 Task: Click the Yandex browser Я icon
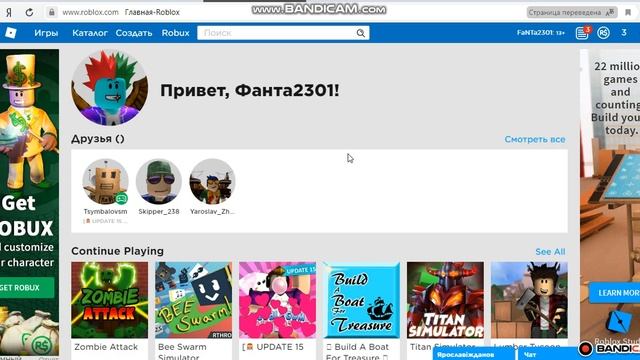[x=9, y=13]
